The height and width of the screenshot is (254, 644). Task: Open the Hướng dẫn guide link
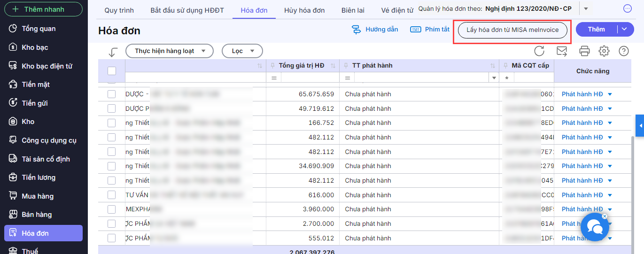375,30
